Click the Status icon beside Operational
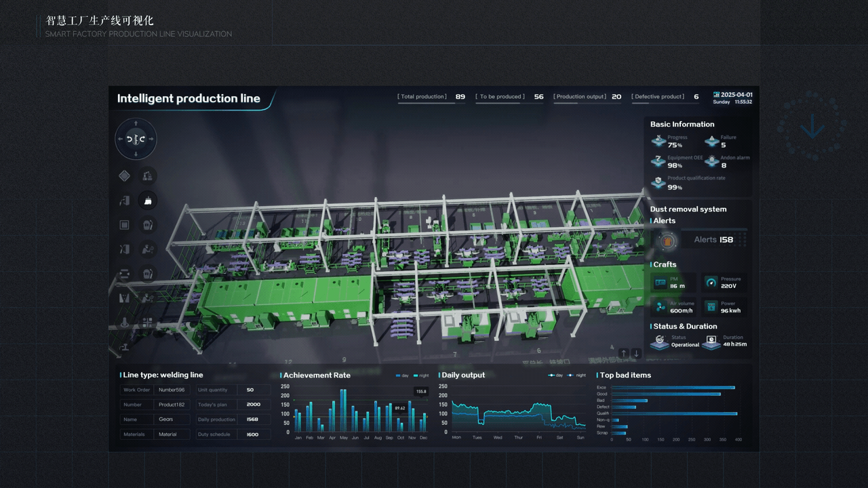Screen dimensions: 868x488 click(660, 342)
